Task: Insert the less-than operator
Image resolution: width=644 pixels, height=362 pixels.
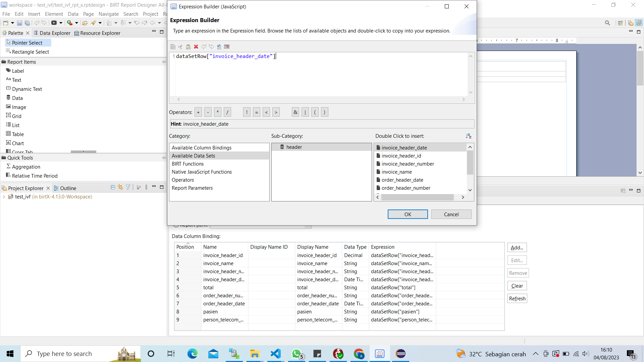Action: (266, 112)
